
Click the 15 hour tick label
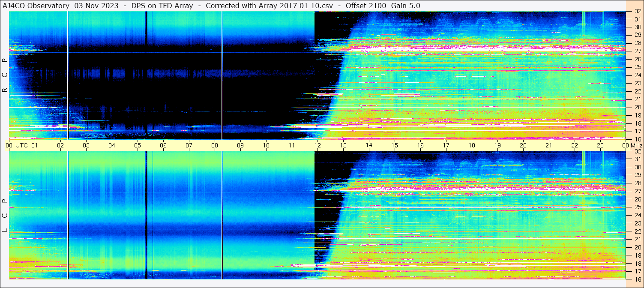pyautogui.click(x=395, y=145)
